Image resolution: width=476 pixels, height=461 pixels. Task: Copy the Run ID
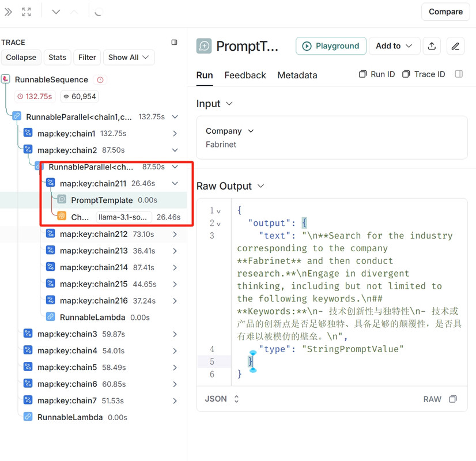(x=377, y=74)
